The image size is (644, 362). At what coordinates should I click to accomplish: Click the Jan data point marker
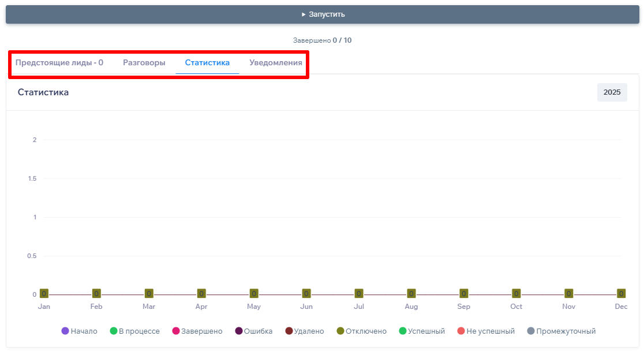coord(44,294)
